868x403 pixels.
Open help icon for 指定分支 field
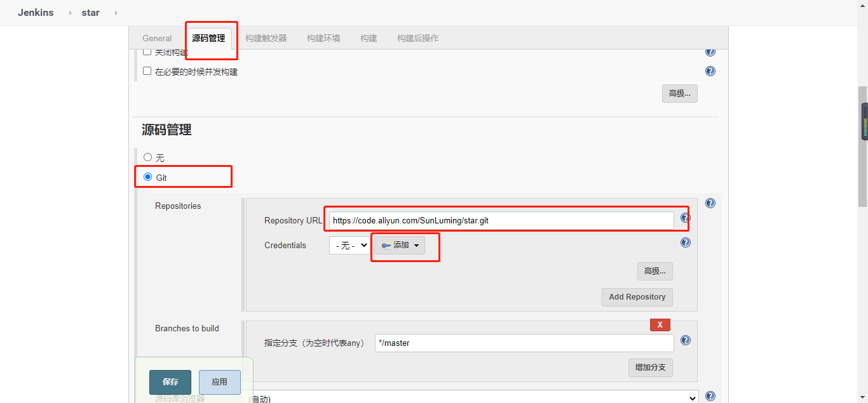(686, 340)
